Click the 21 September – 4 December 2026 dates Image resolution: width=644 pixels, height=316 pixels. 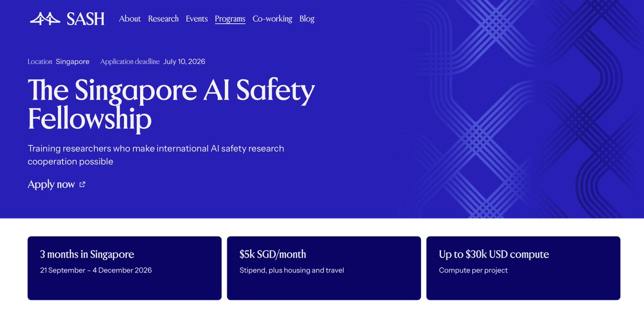(x=96, y=270)
